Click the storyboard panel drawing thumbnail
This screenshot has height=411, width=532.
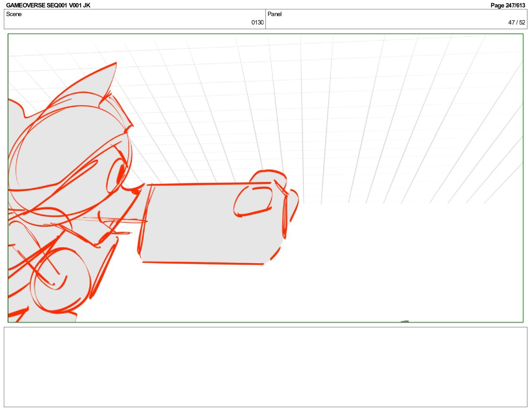265,178
